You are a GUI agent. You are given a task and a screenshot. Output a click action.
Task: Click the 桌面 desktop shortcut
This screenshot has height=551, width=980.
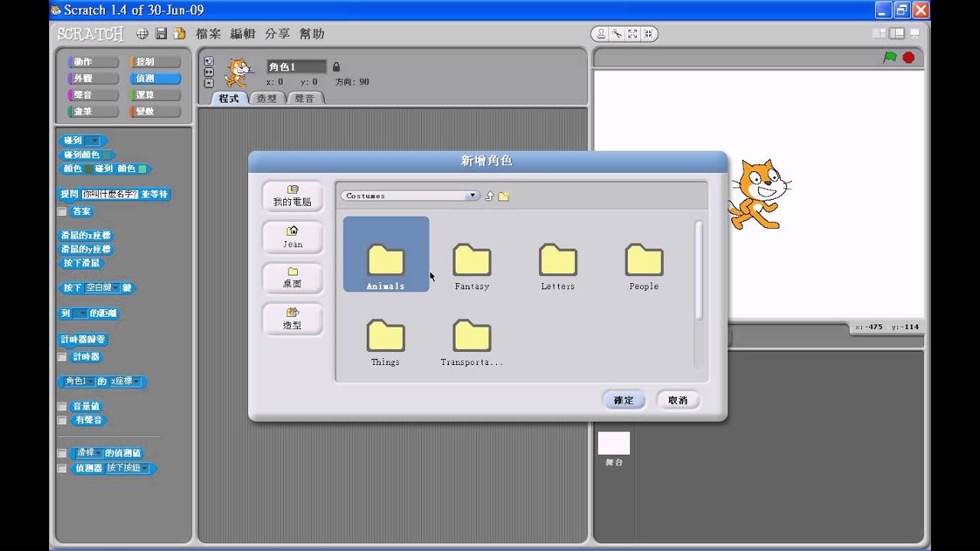tap(292, 278)
